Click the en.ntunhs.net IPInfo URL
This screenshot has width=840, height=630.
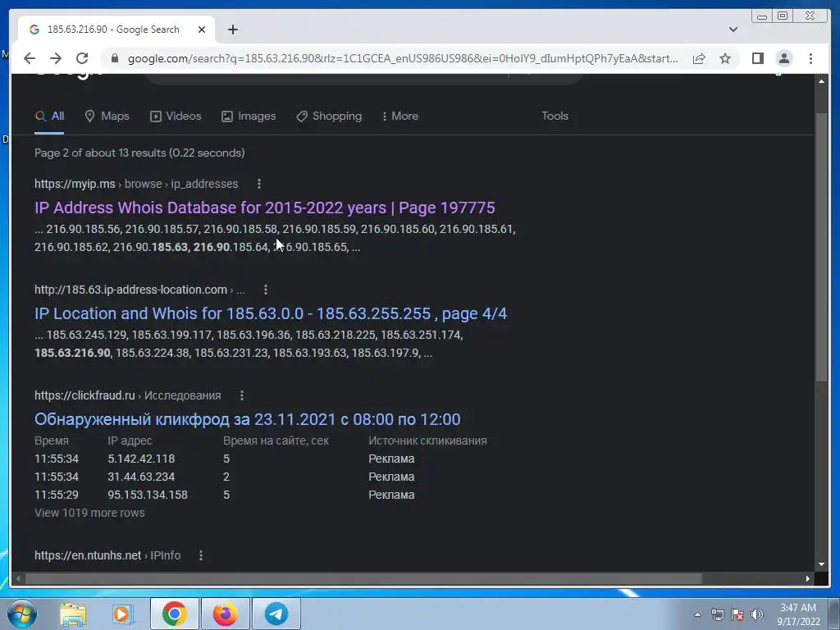point(107,555)
